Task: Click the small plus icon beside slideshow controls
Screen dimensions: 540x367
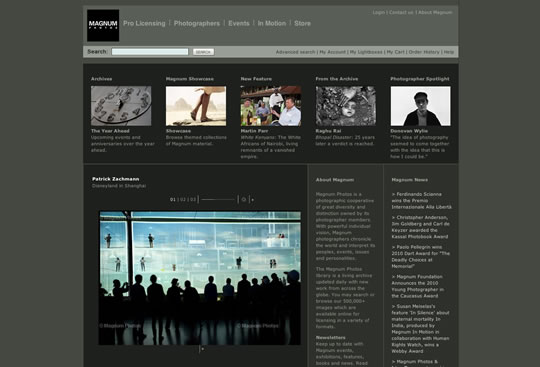Action: pos(252,200)
